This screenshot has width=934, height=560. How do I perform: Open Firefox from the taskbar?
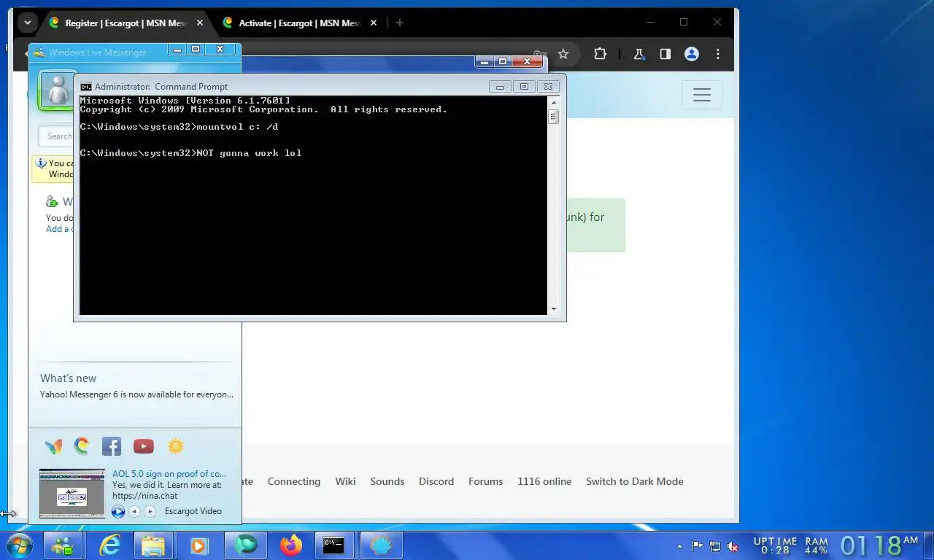pyautogui.click(x=291, y=545)
